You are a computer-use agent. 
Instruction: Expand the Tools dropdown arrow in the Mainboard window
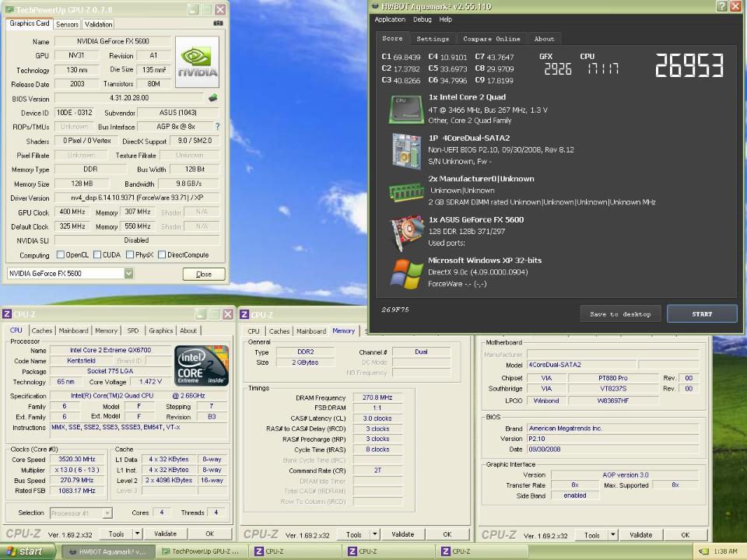[x=613, y=535]
